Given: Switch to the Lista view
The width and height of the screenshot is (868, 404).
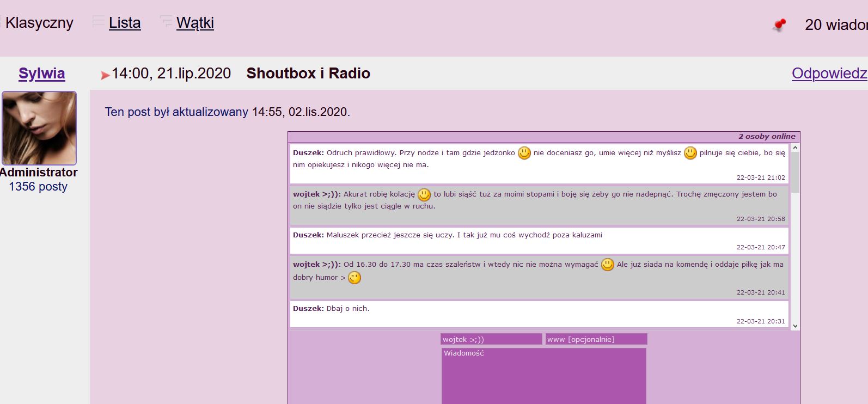Looking at the screenshot, I should click(125, 23).
